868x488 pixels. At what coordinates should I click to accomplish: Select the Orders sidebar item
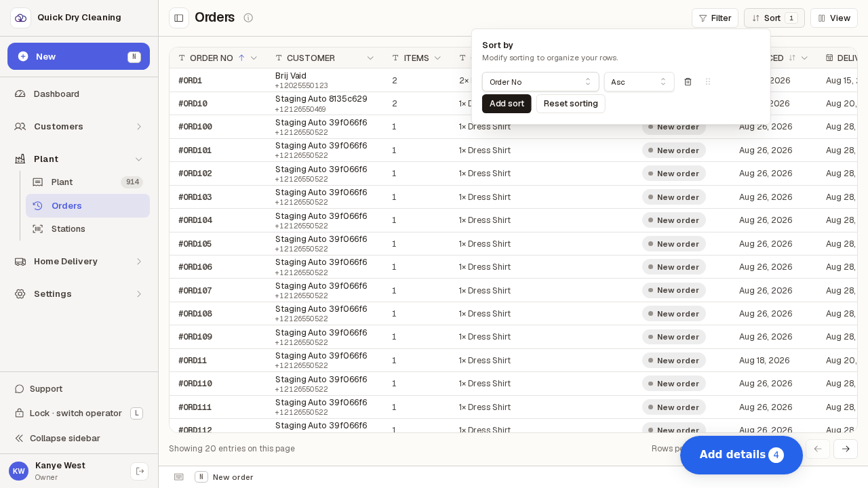point(87,205)
